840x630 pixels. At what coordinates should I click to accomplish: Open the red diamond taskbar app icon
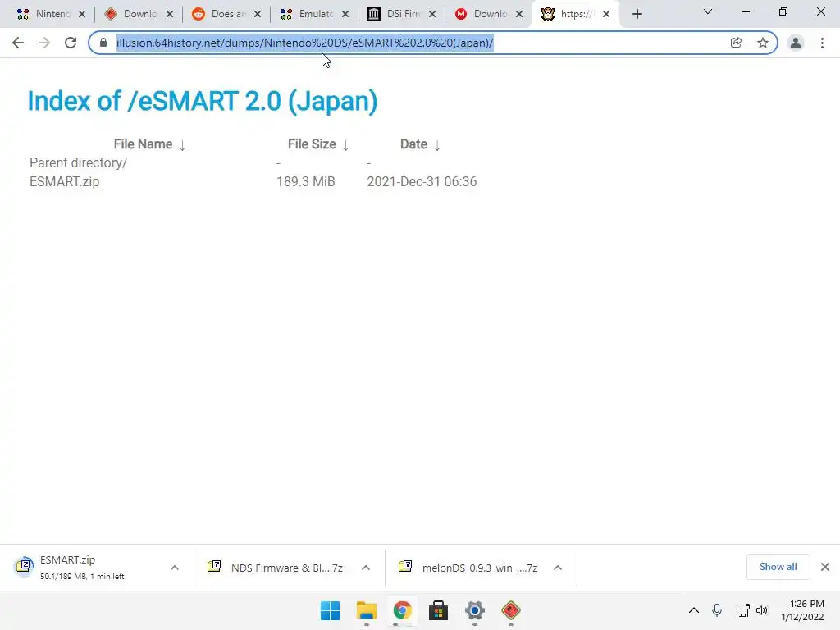pyautogui.click(x=511, y=610)
